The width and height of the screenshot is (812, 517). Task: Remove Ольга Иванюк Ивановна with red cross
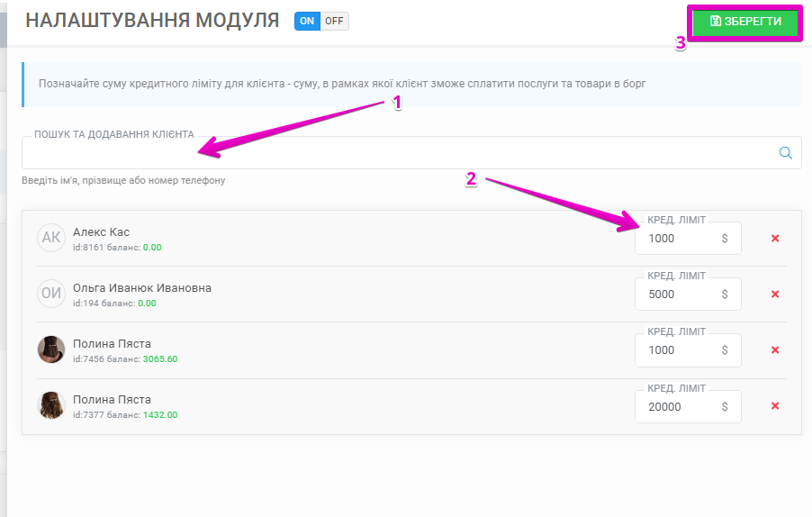[x=775, y=295]
